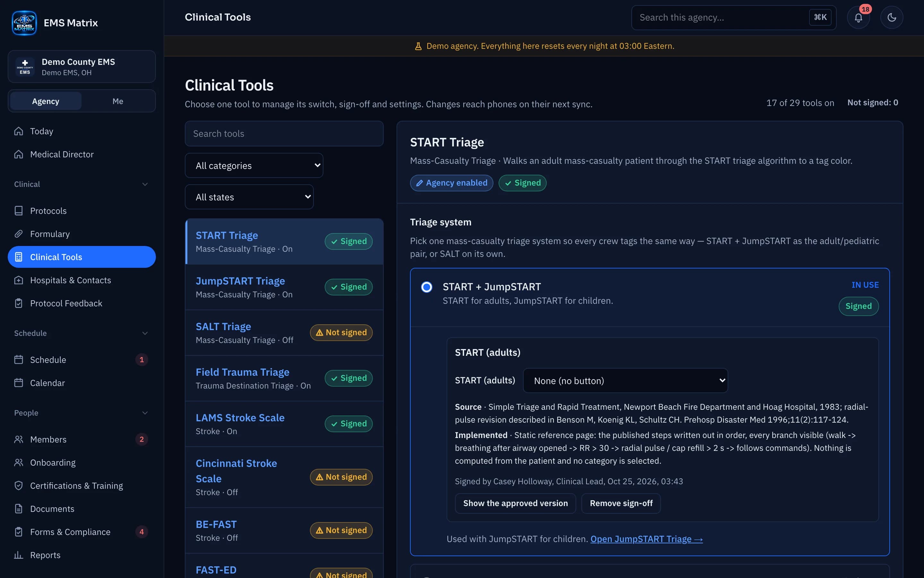Follow the Open JumpSTART Triage link
This screenshot has height=578, width=924.
(646, 539)
